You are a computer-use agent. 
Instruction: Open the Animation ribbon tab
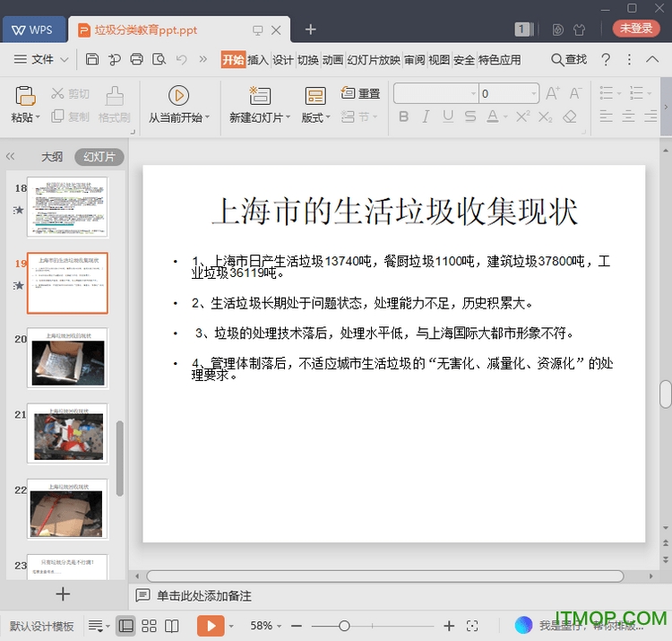click(332, 59)
